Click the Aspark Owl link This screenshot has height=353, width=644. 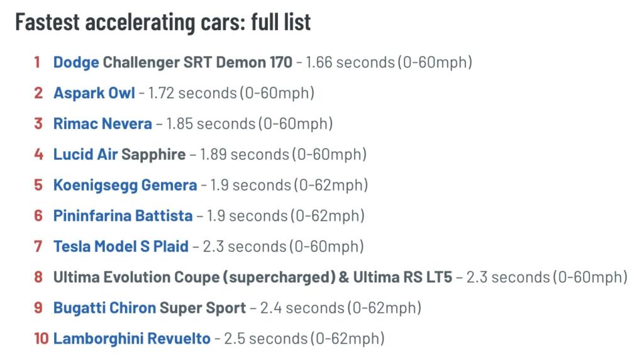click(x=94, y=93)
